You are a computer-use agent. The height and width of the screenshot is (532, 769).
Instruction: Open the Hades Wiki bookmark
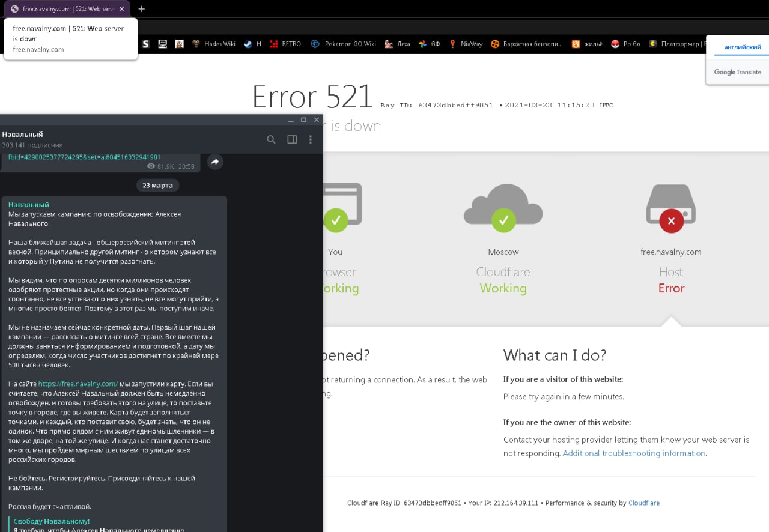pos(214,44)
